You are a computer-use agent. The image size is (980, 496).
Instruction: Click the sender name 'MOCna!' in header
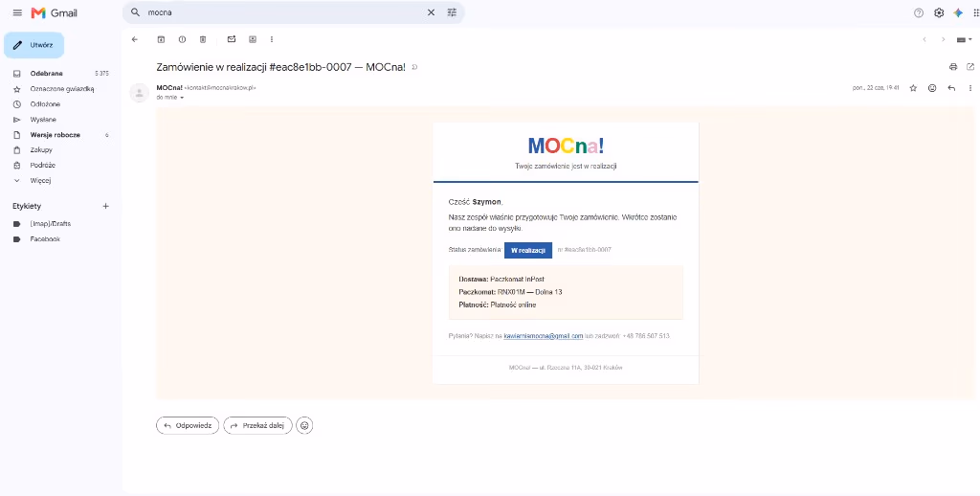169,87
